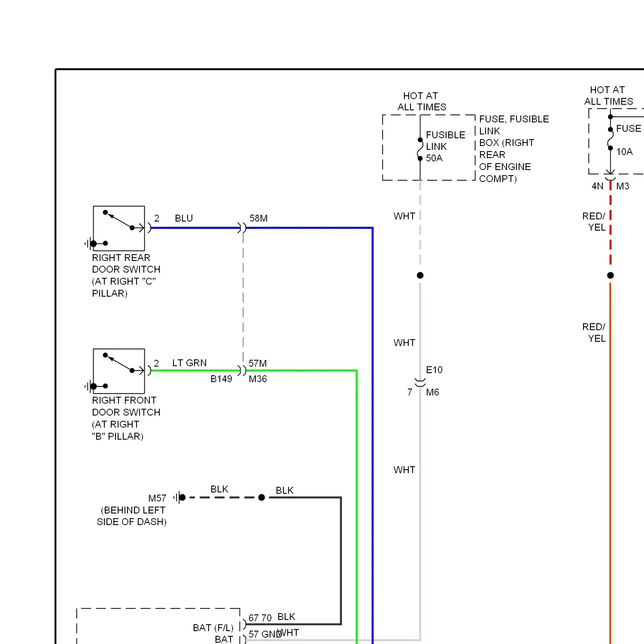Click the '10A' rating label
Image resolution: width=644 pixels, height=644 pixels.
[624, 152]
